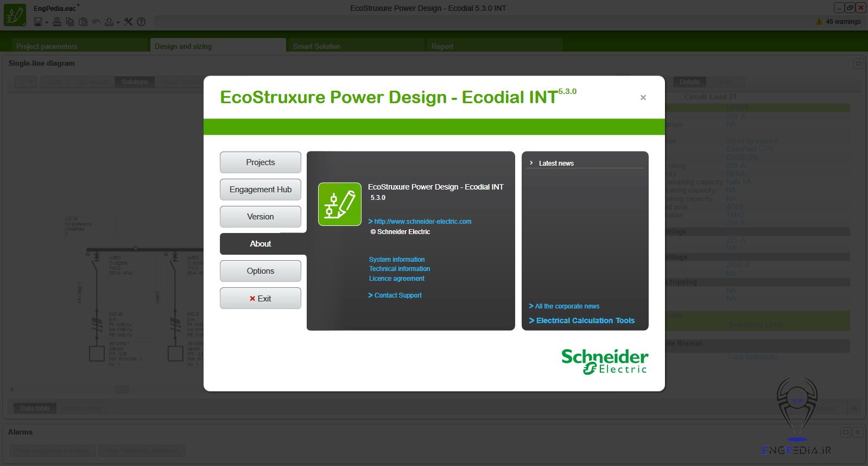View the Licence agreement link

tap(397, 279)
